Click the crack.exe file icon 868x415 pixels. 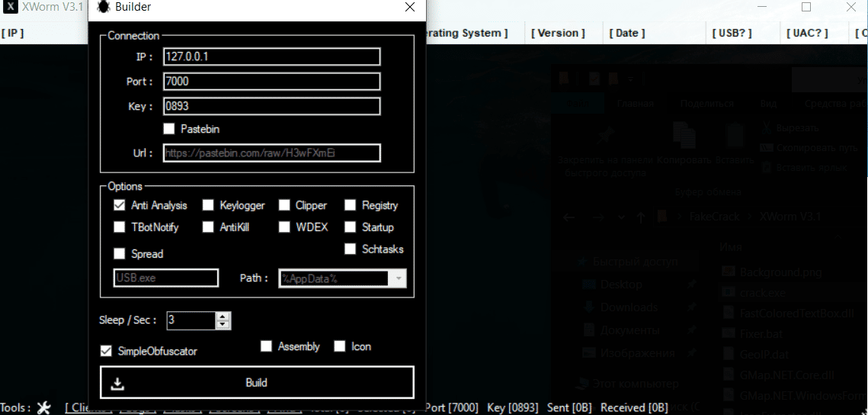(729, 292)
